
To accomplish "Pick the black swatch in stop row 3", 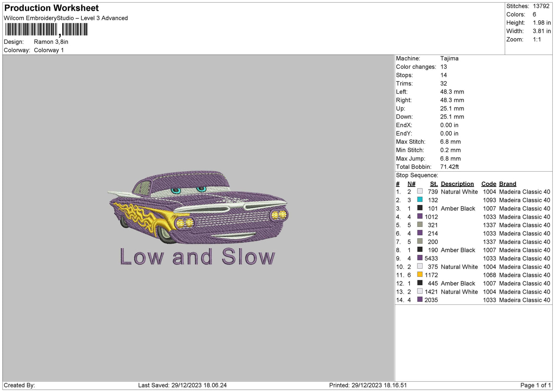I will 420,208.
